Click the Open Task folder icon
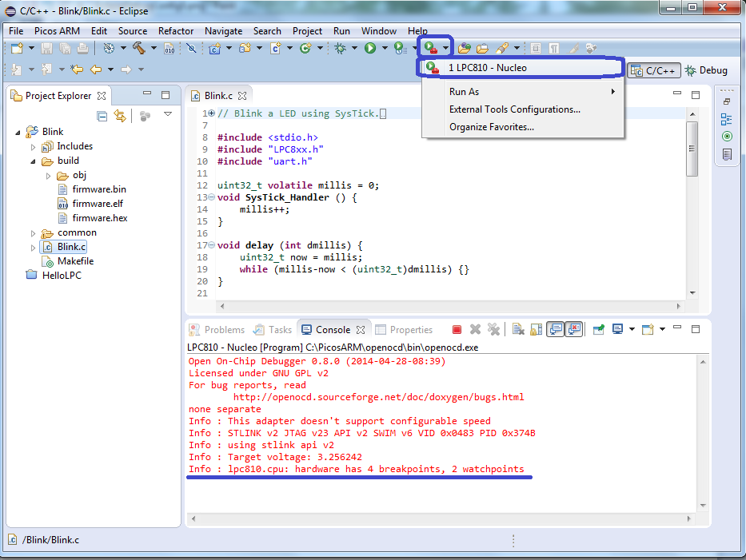Viewport: 746px width, 560px height. click(x=482, y=49)
